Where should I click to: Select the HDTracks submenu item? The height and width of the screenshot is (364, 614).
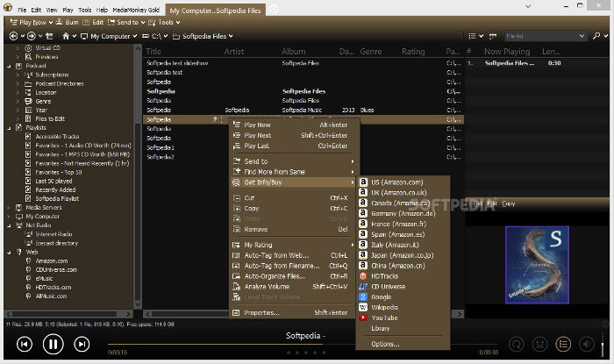pos(403,276)
